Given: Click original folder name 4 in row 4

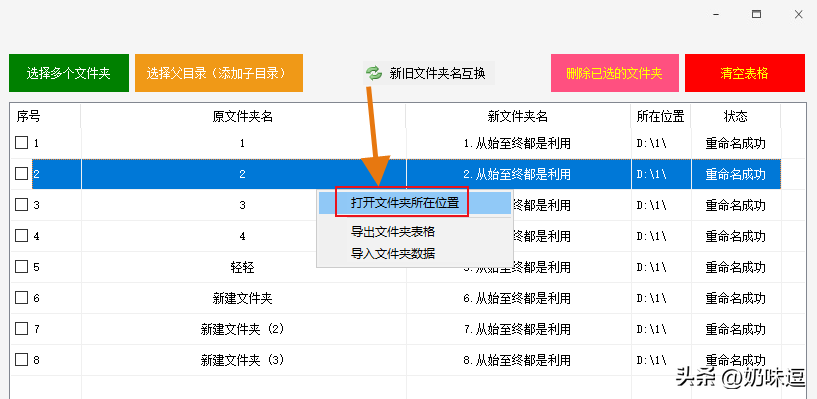Looking at the screenshot, I should 242,236.
